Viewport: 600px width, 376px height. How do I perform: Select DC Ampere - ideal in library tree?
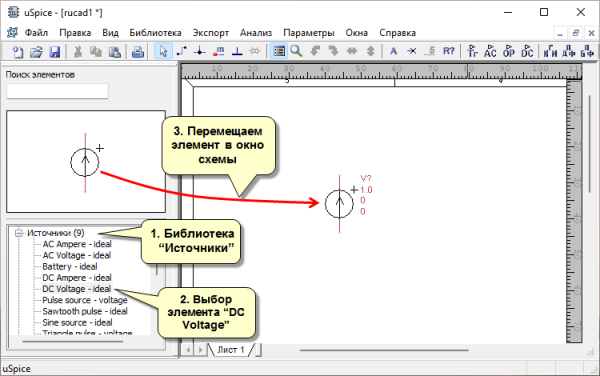click(77, 277)
